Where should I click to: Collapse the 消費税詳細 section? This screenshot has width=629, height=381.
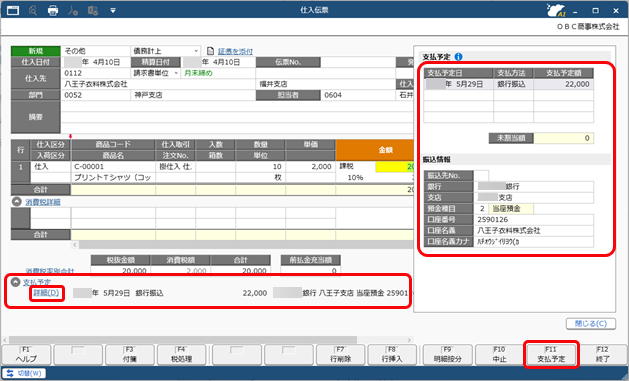point(16,202)
